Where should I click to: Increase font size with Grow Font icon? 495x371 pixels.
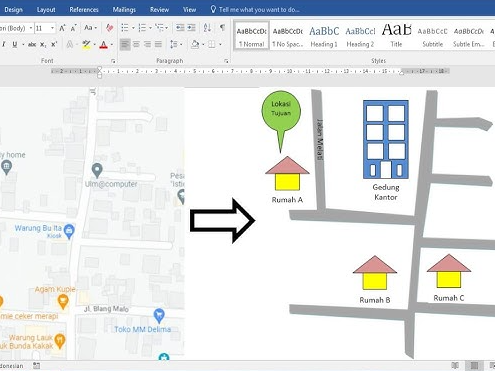62,28
